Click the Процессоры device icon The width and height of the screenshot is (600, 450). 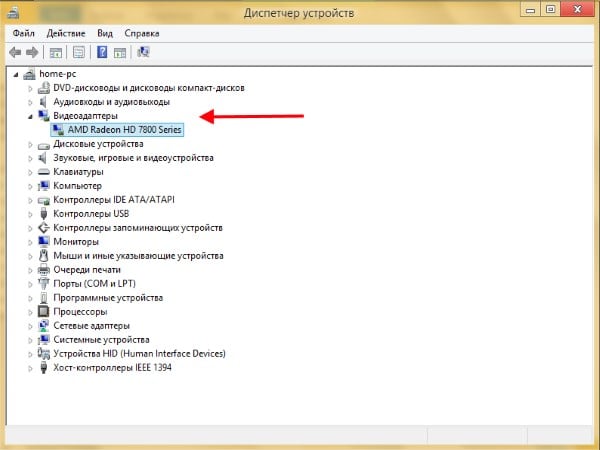point(44,311)
